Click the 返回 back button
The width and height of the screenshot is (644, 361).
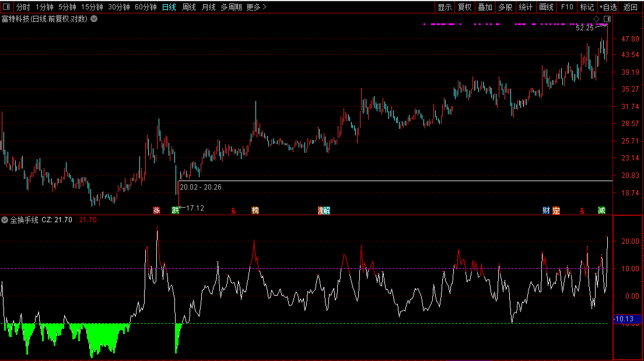coord(631,7)
